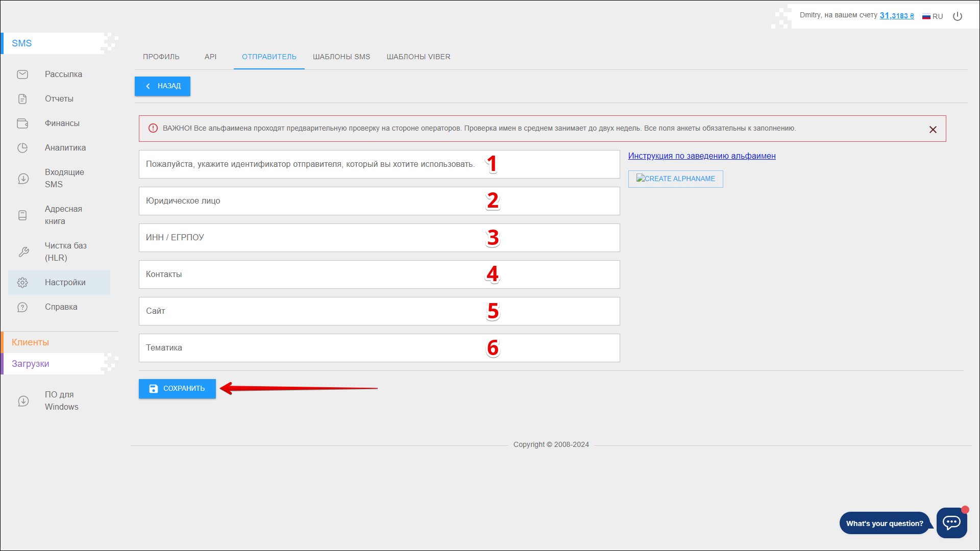Click the account balance amount link
980x551 pixels.
coord(896,16)
